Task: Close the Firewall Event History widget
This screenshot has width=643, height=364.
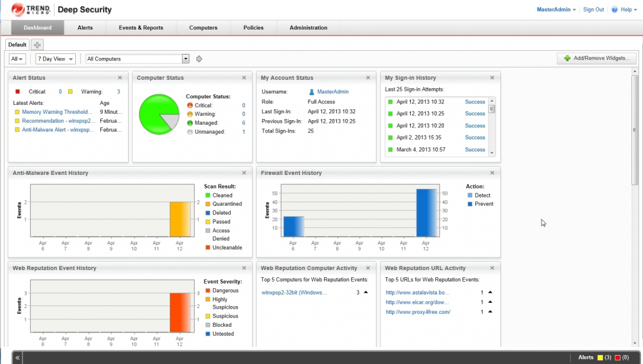Action: [x=493, y=173]
